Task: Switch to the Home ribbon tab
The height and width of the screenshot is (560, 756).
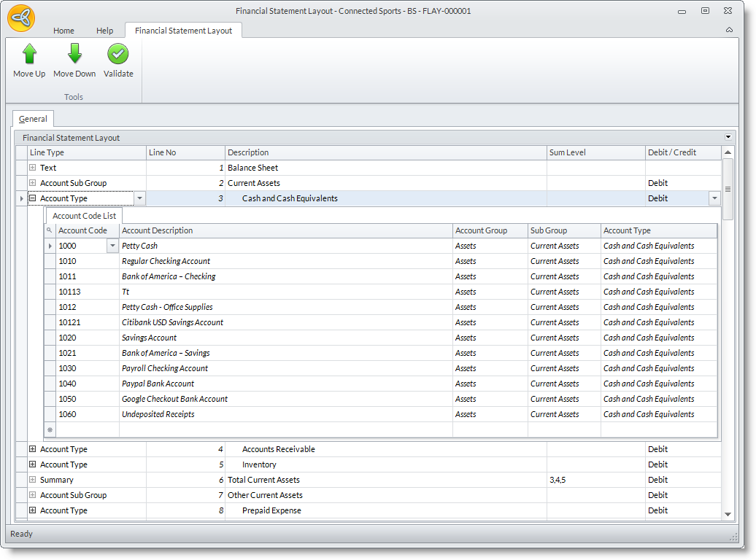Action: [63, 31]
